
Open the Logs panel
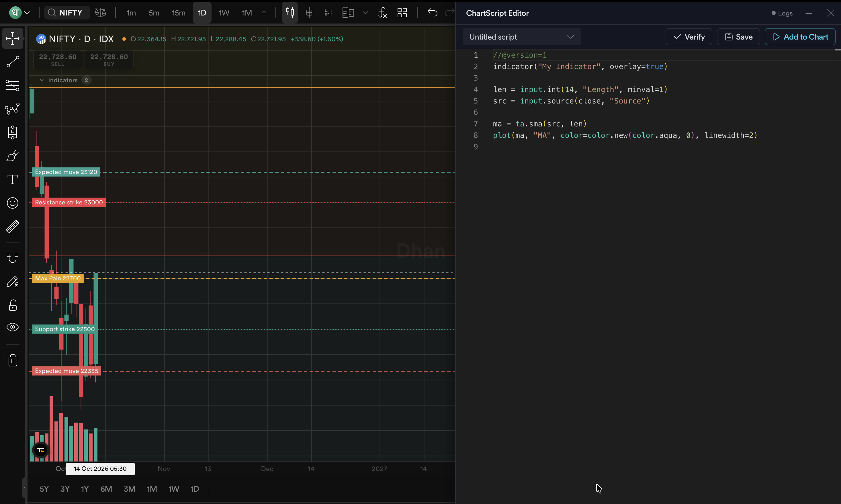coord(782,13)
